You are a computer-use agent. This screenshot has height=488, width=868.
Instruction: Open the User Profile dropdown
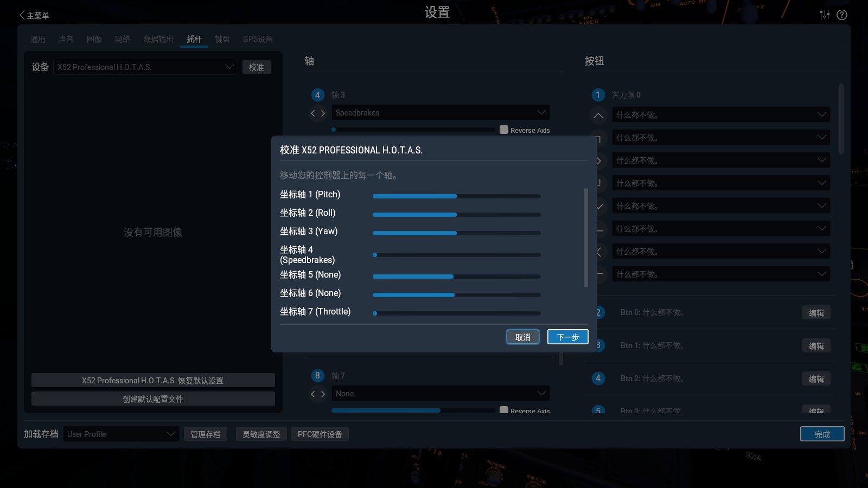(x=121, y=434)
